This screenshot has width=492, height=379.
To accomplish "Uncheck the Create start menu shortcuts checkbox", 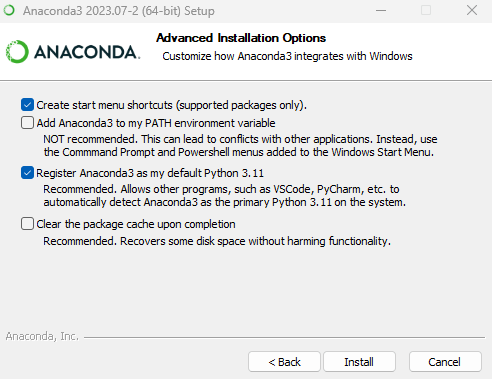I will click(27, 105).
